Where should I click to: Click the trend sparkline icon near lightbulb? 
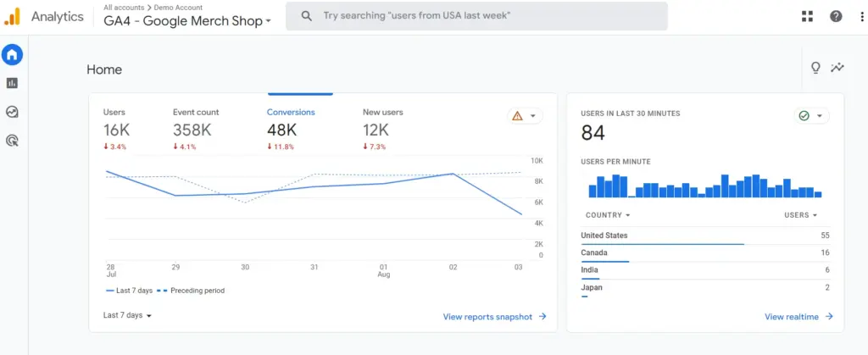[837, 68]
